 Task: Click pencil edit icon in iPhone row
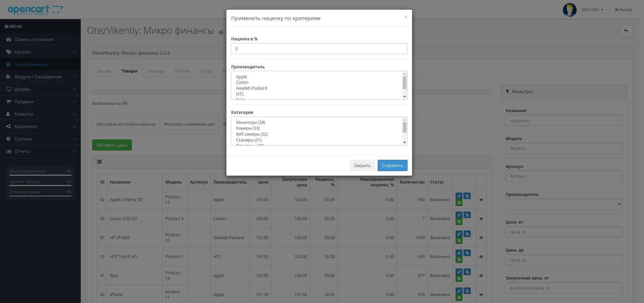click(x=459, y=291)
